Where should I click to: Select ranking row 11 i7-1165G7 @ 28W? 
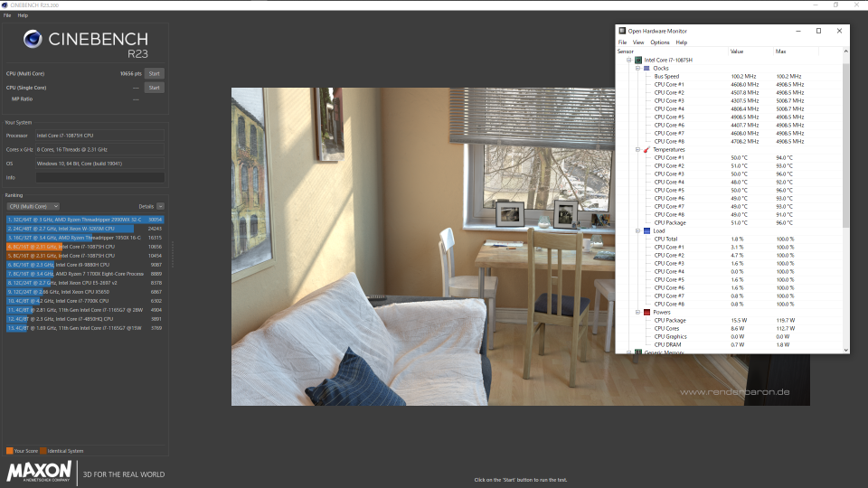[85, 310]
